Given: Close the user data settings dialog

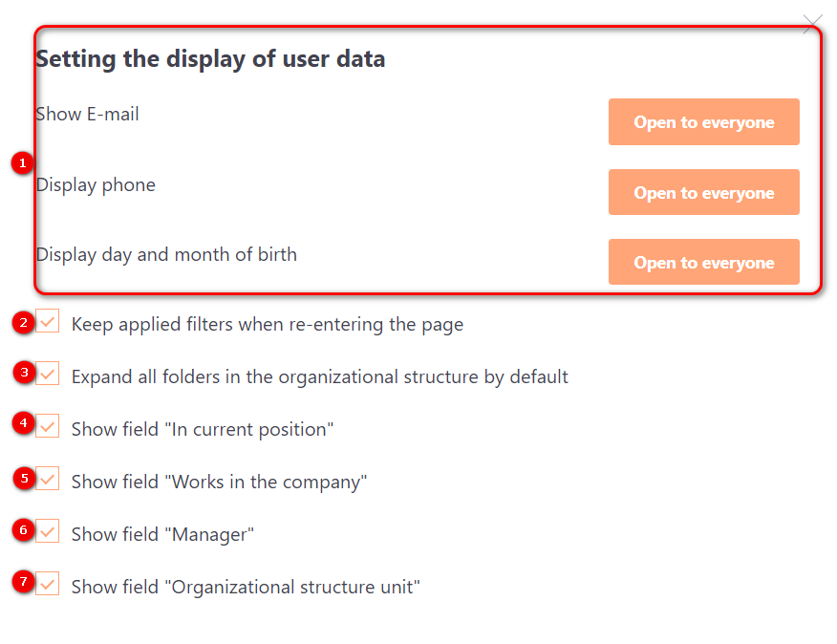Looking at the screenshot, I should (812, 24).
